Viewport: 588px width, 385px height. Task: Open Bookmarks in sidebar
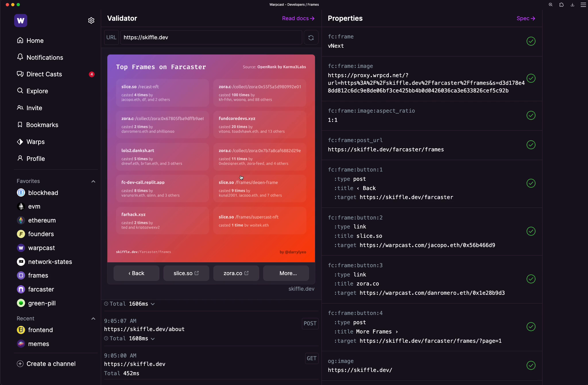[x=42, y=125]
